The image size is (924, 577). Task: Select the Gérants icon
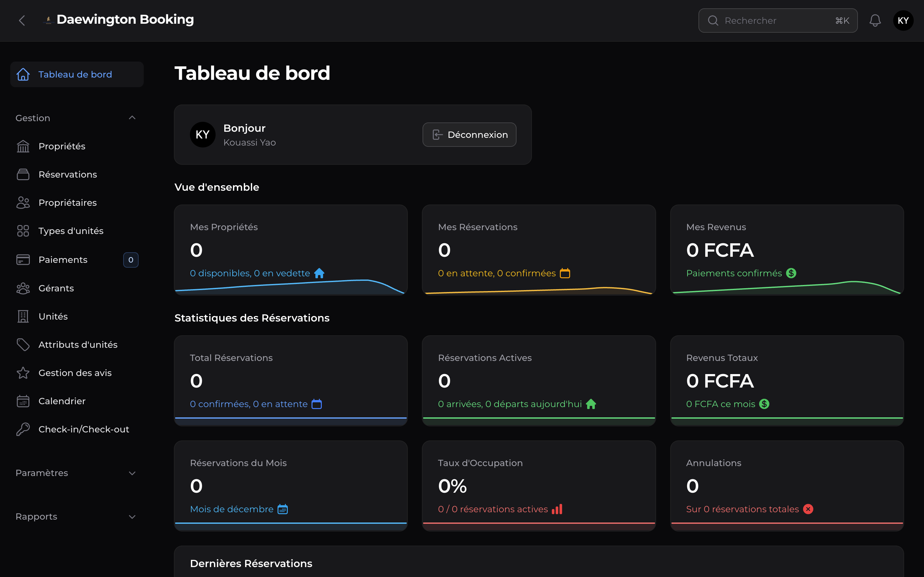coord(23,288)
